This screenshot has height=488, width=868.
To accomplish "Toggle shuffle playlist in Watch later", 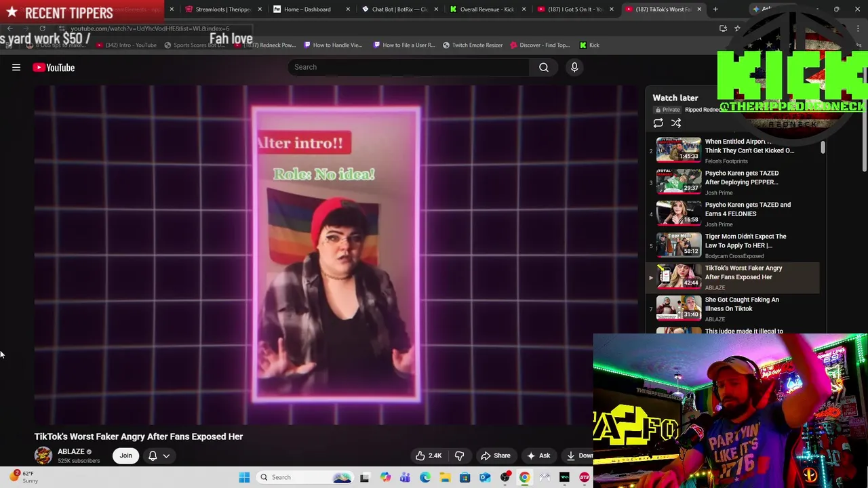I will click(x=676, y=123).
